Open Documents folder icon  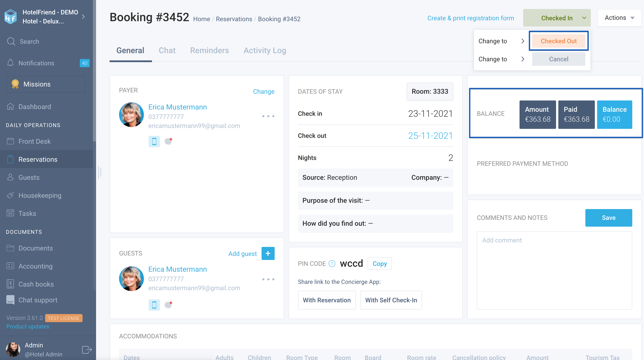10,248
